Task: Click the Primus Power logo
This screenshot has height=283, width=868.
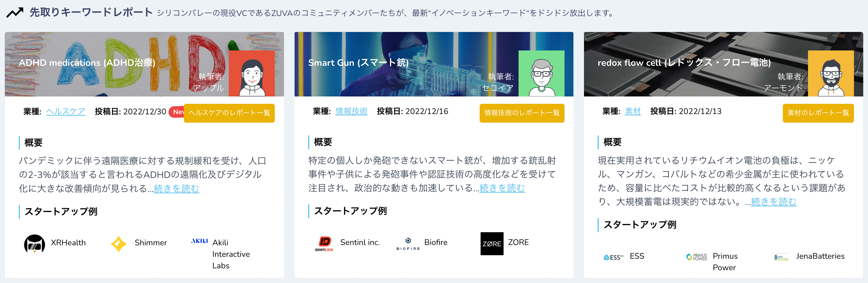Action: [697, 257]
